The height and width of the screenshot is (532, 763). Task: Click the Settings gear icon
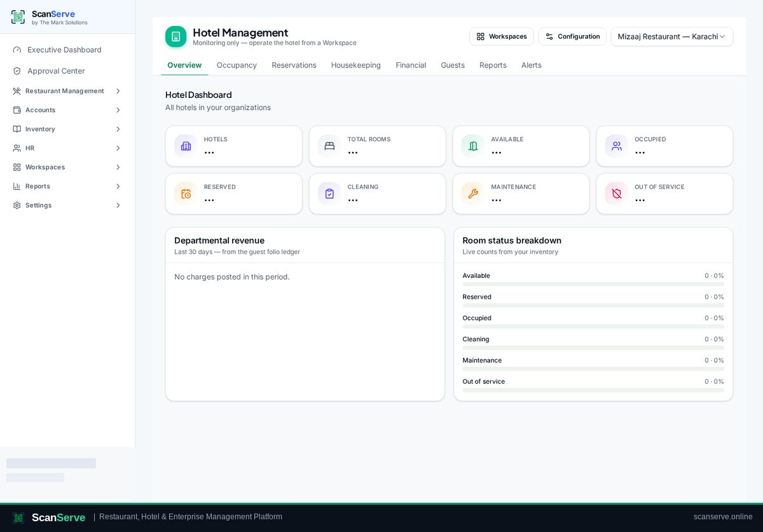point(17,205)
